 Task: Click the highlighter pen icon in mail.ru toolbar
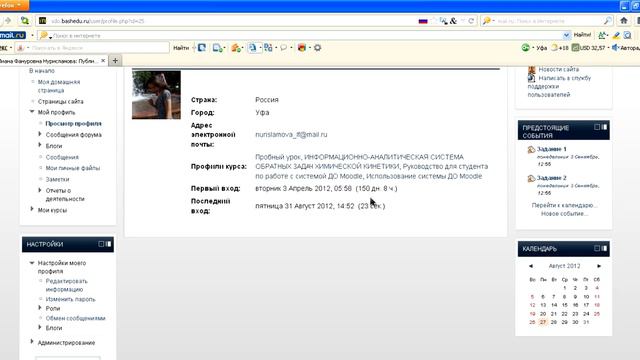coord(616,36)
